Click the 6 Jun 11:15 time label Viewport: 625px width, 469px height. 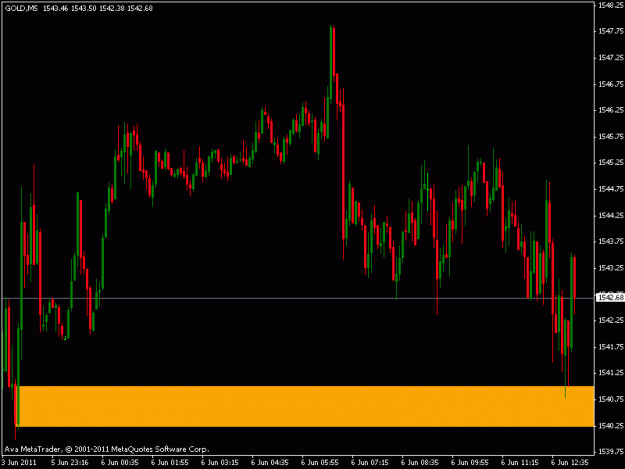[x=520, y=463]
